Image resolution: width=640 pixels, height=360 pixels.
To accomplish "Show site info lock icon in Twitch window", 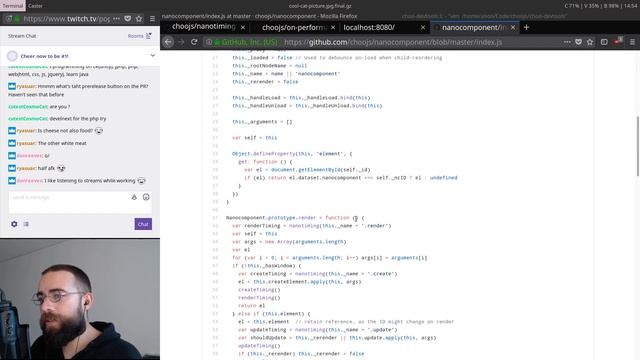I will [x=17, y=19].
